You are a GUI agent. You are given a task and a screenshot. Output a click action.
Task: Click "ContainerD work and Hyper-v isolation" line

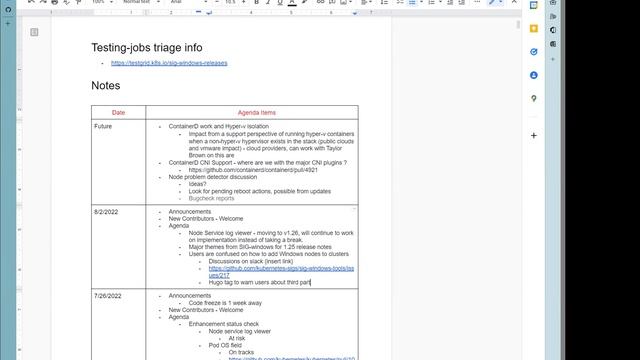click(219, 127)
